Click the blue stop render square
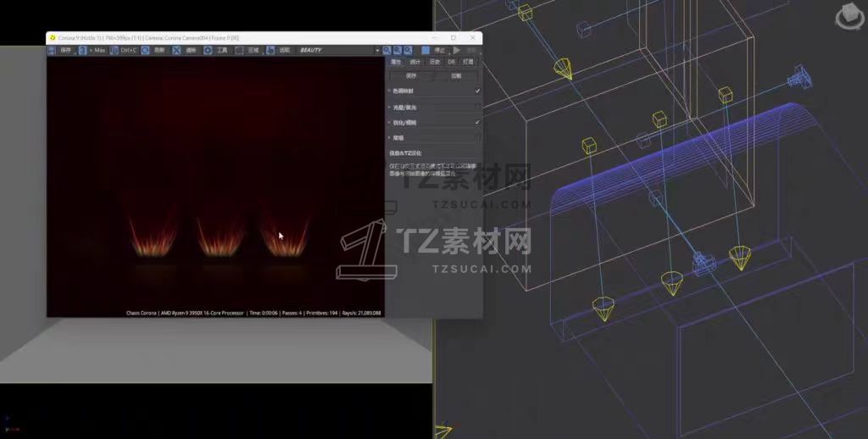 pyautogui.click(x=426, y=50)
